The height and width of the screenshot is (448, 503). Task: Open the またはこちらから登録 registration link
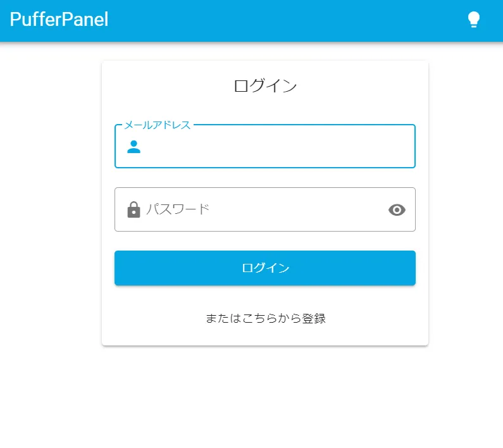coord(265,318)
